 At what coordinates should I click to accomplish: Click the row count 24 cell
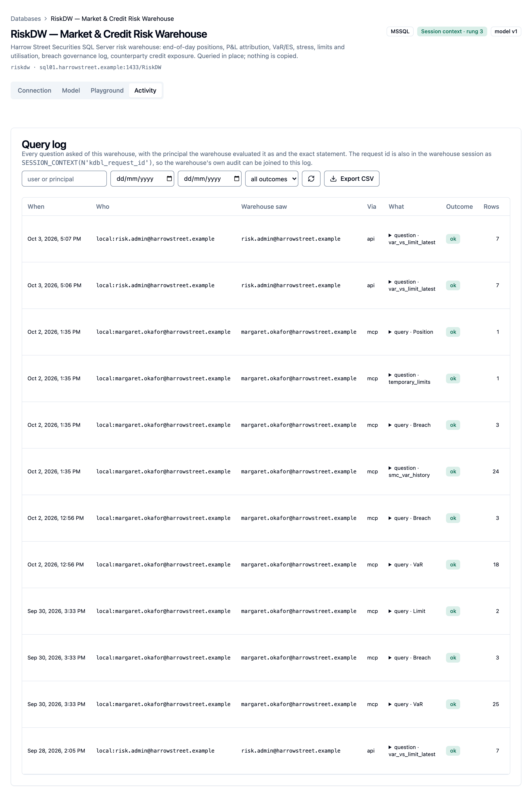point(496,471)
